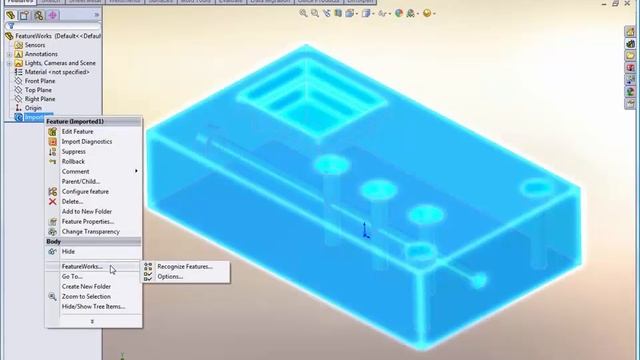Hide the body via Hide entry
640x360 pixels.
68,251
